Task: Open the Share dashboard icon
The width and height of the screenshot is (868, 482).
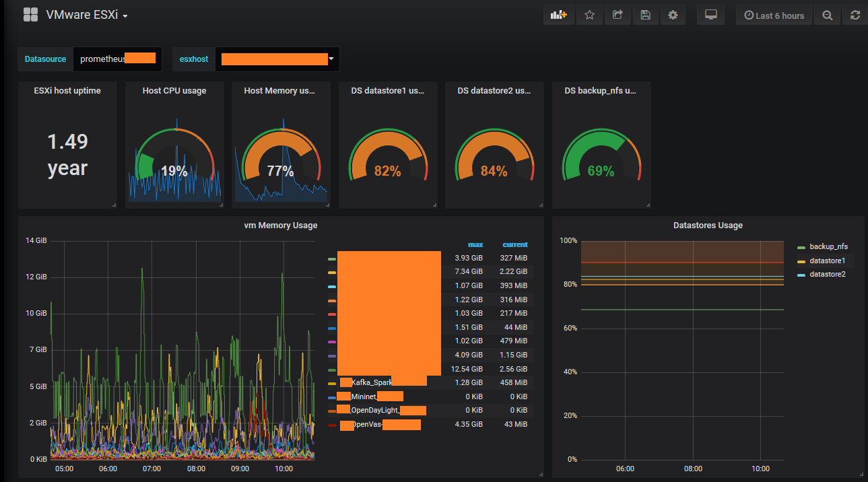Action: click(x=617, y=15)
